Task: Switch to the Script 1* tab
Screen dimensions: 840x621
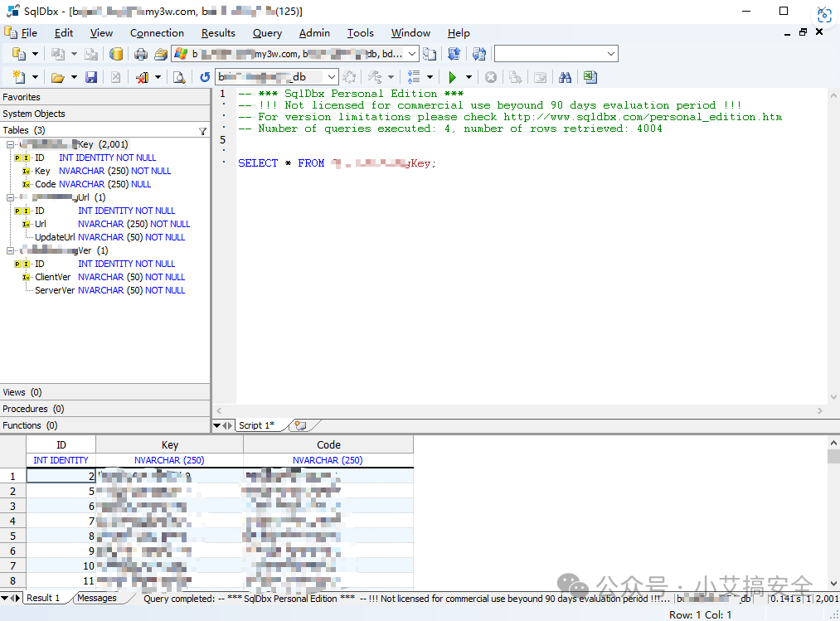Action: click(x=256, y=425)
